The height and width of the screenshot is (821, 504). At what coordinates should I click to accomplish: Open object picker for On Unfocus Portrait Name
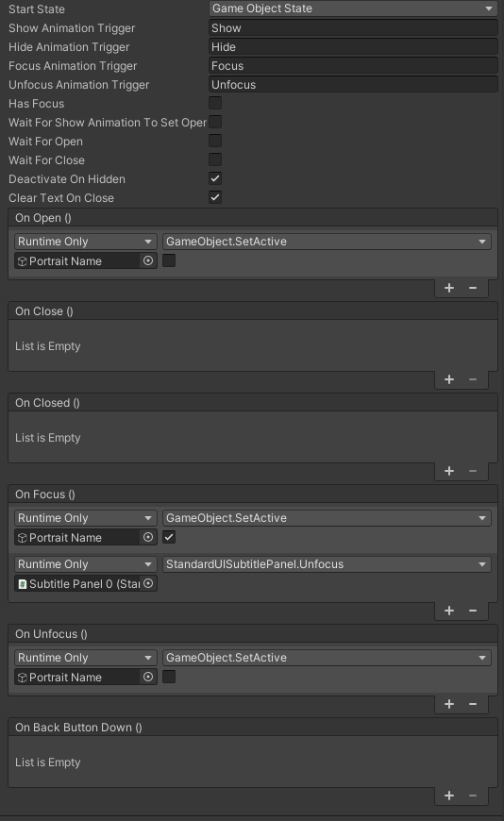(x=148, y=677)
